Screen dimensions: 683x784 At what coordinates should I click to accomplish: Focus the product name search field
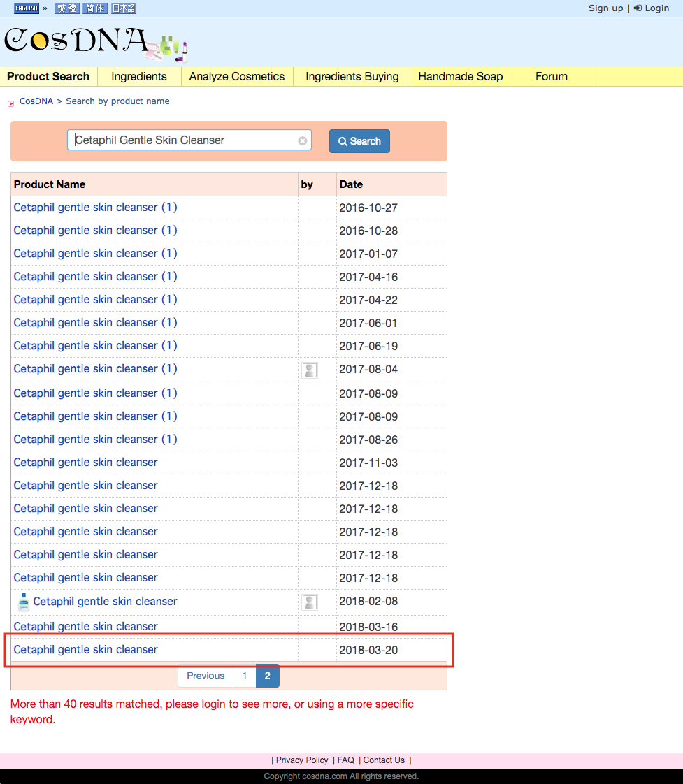[x=189, y=140]
